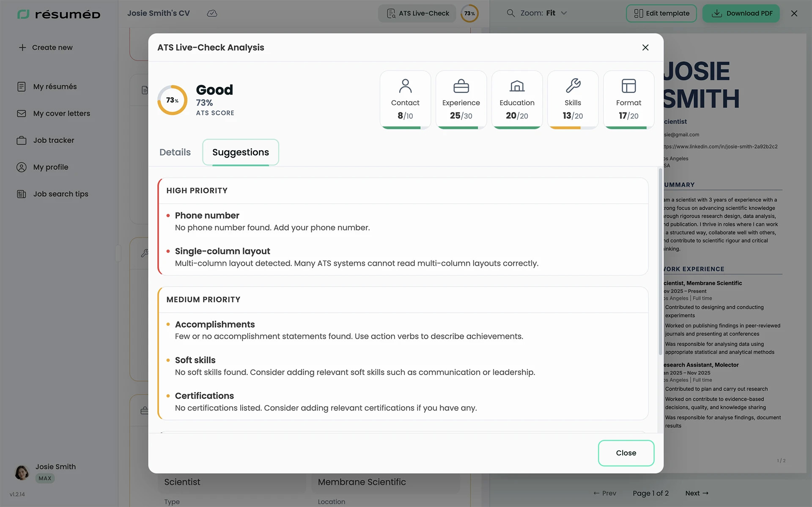
Task: Click the Close button in dialog
Action: [626, 453]
